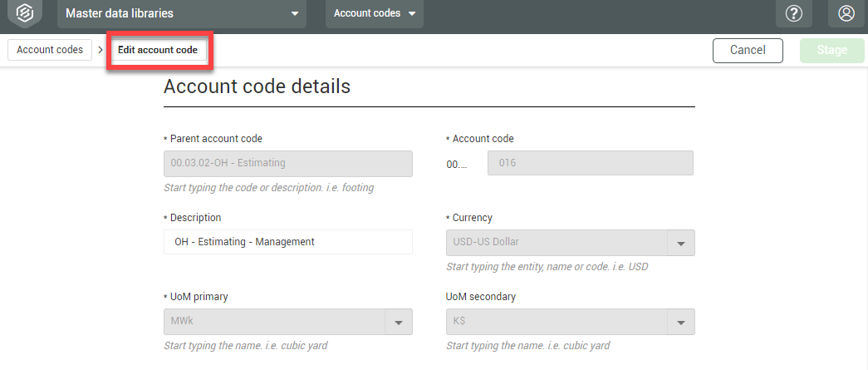
Task: Click the Parent account code label
Action: click(216, 139)
